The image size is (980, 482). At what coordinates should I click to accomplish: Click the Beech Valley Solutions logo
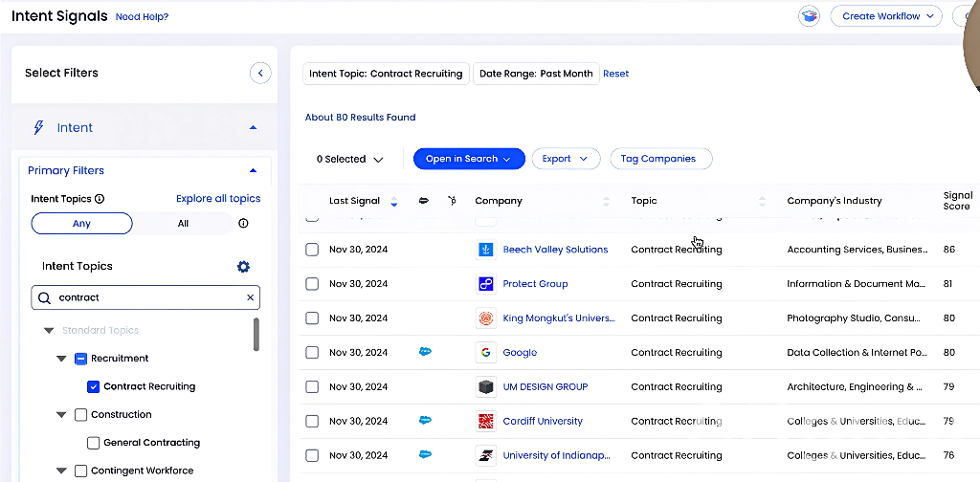coord(485,250)
